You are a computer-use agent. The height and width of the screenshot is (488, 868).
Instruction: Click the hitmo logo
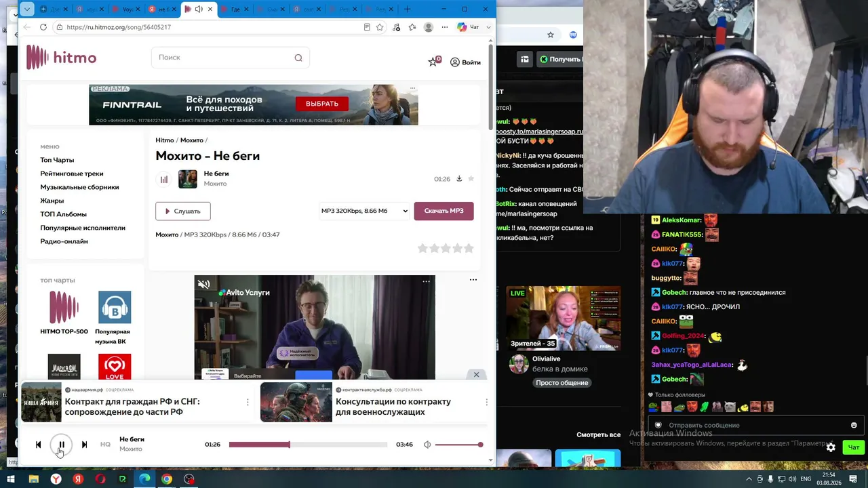pos(61,58)
